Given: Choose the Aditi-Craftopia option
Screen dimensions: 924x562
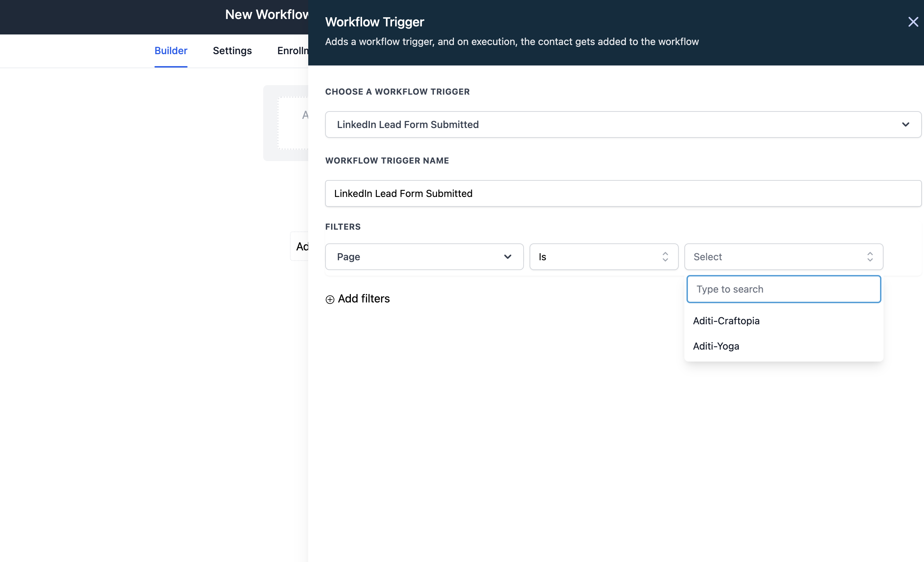Looking at the screenshot, I should pos(783,321).
